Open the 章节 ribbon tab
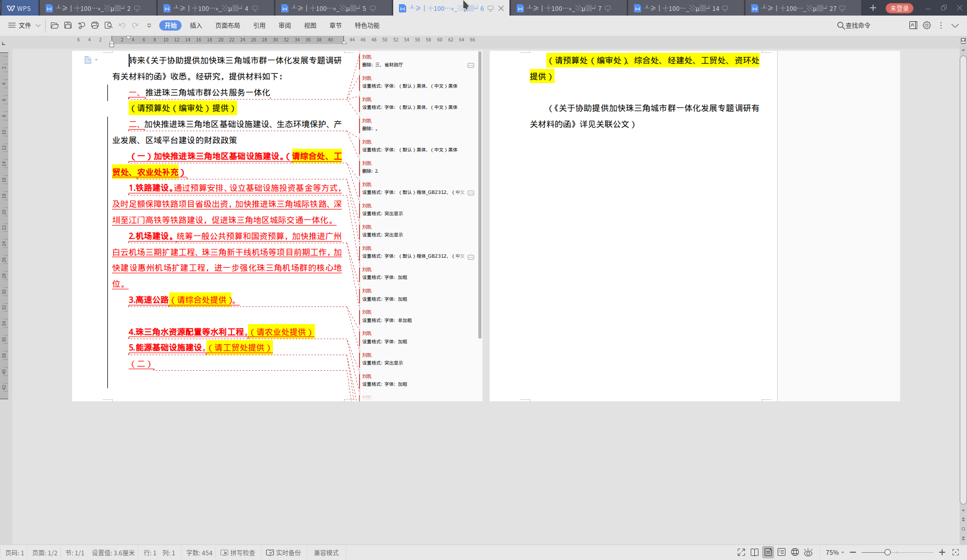The width and height of the screenshot is (967, 560). pos(336,25)
